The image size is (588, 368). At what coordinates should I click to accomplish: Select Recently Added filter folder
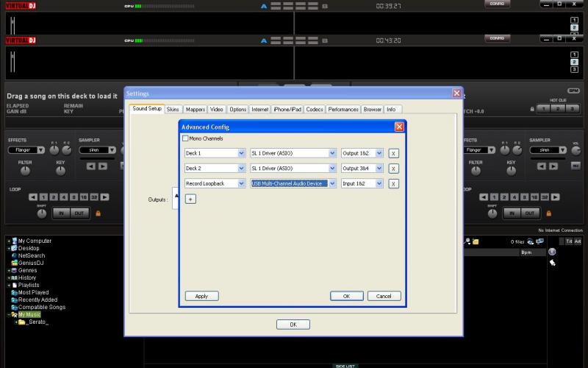[x=37, y=300]
